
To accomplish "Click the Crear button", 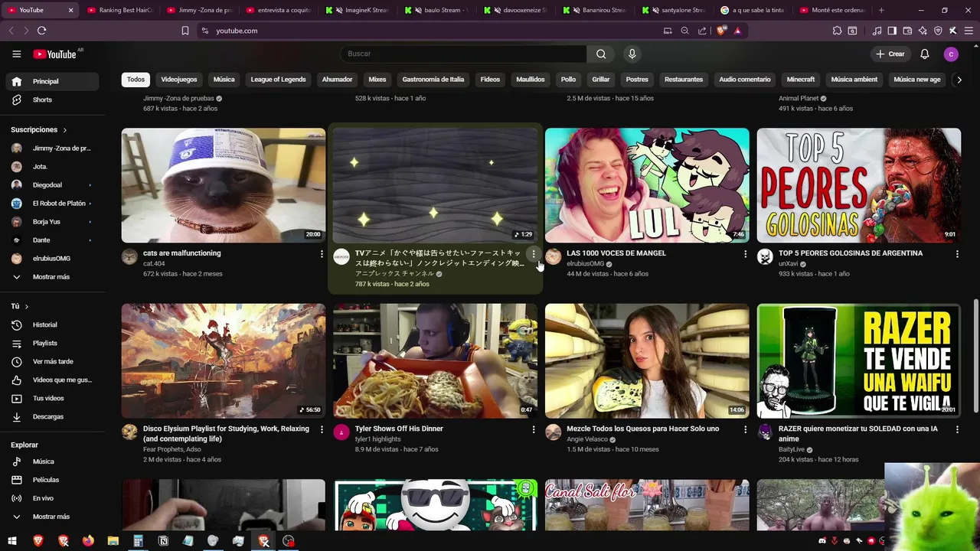I will (890, 54).
